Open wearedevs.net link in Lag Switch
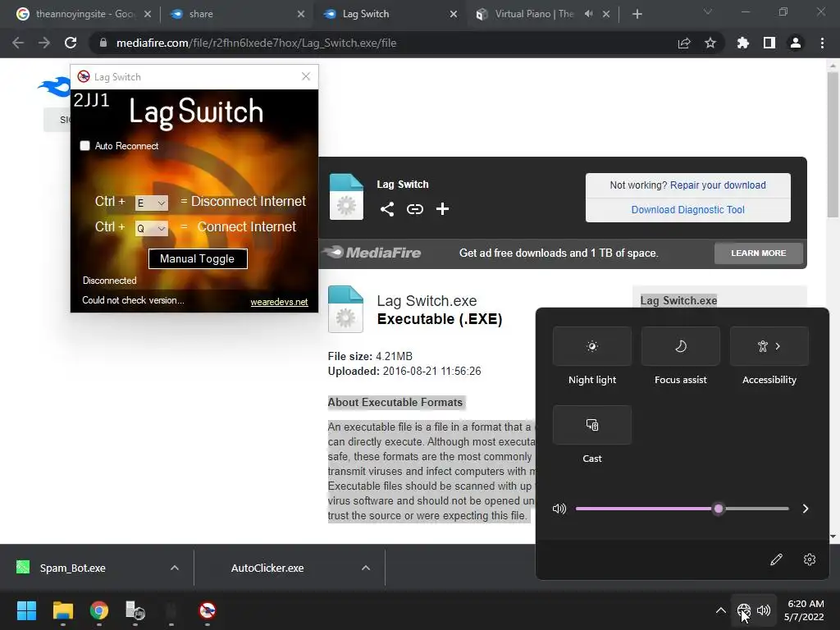The width and height of the screenshot is (840, 630). [279, 302]
